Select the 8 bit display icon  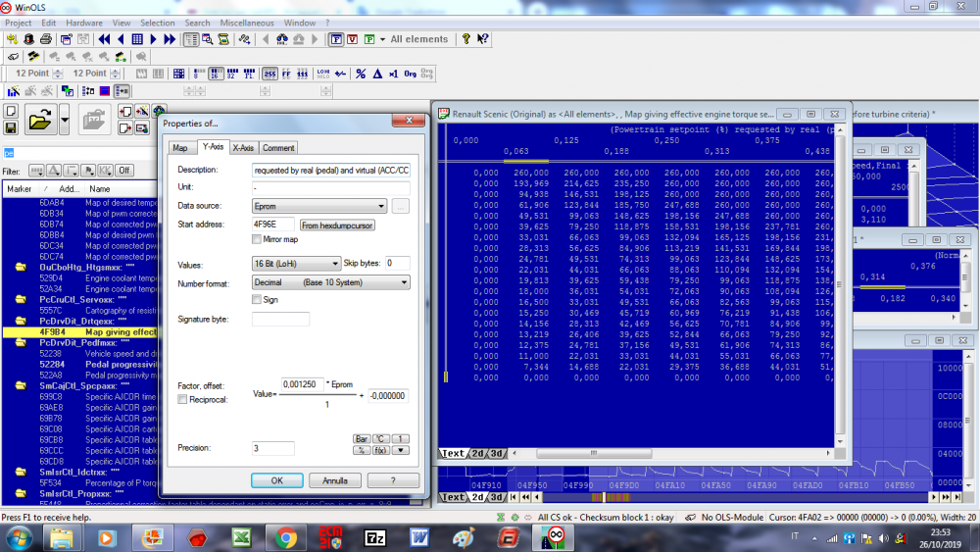click(x=199, y=74)
